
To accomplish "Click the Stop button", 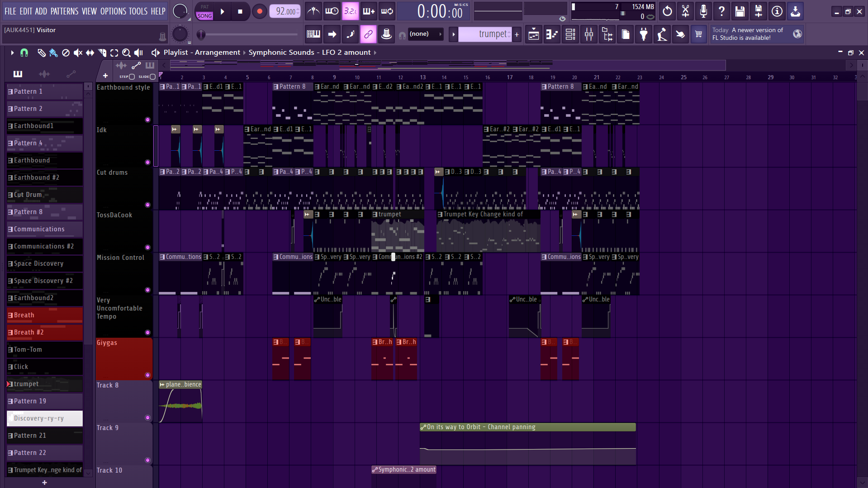I will pos(240,11).
